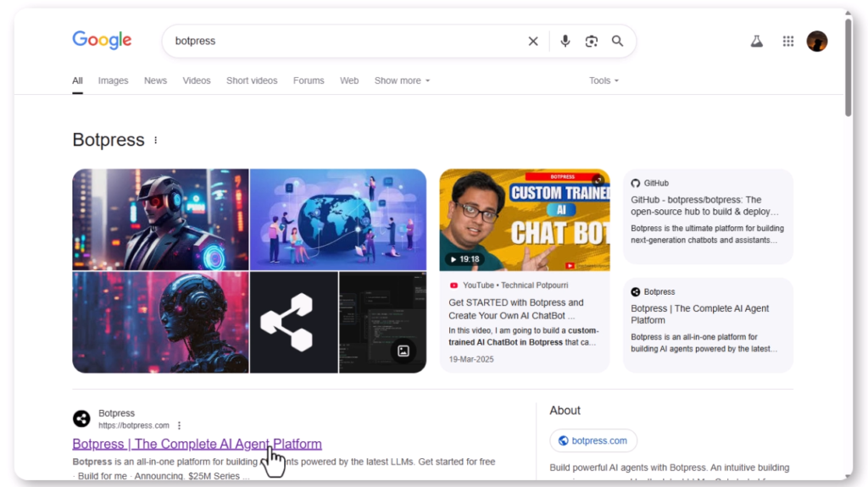Image resolution: width=868 pixels, height=487 pixels.
Task: Open GitHub botpress/botpress card title
Action: point(704,206)
